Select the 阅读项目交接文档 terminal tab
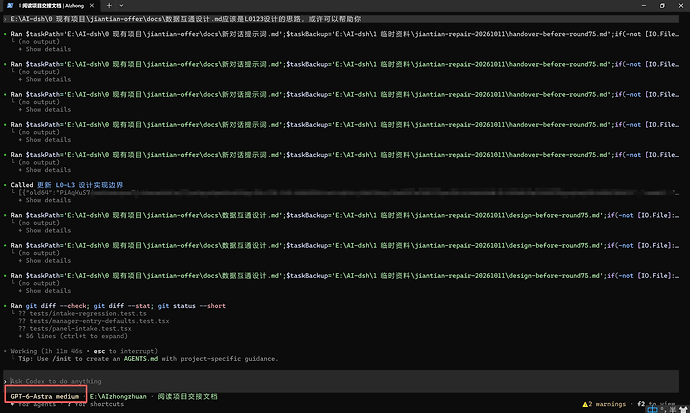Image resolution: width=690 pixels, height=413 pixels. point(51,6)
